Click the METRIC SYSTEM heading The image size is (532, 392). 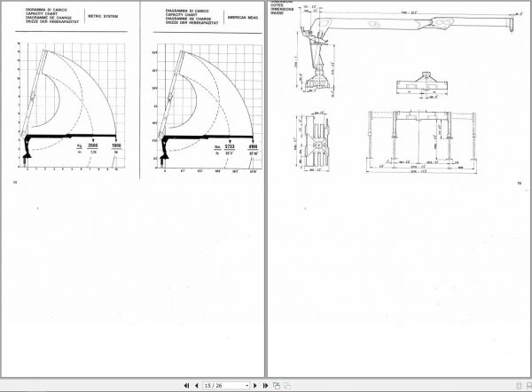point(103,16)
